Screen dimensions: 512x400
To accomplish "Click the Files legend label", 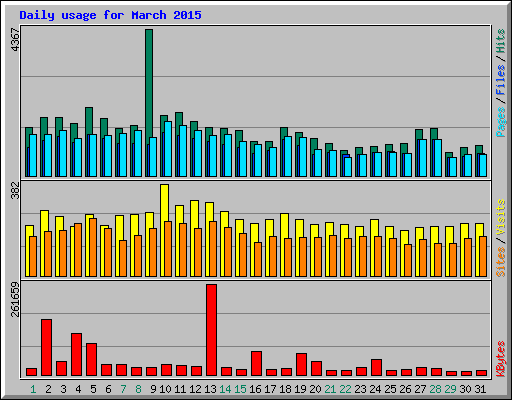I will point(501,79).
